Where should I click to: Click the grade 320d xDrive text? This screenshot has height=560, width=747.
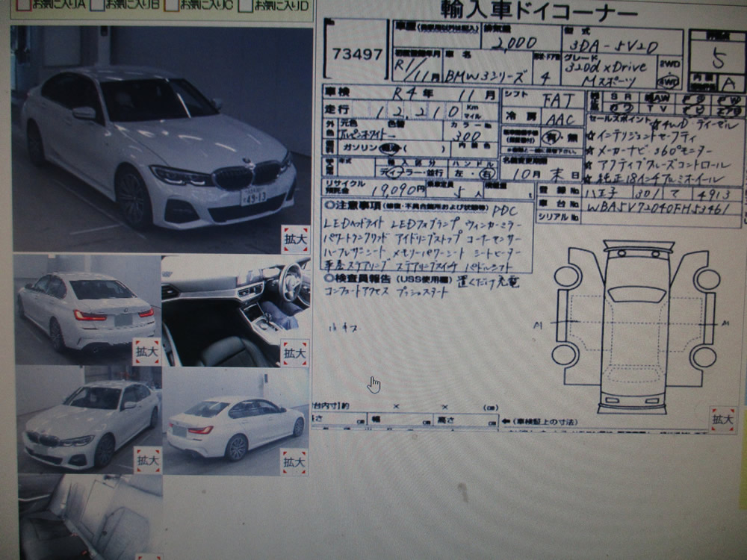[x=606, y=66]
